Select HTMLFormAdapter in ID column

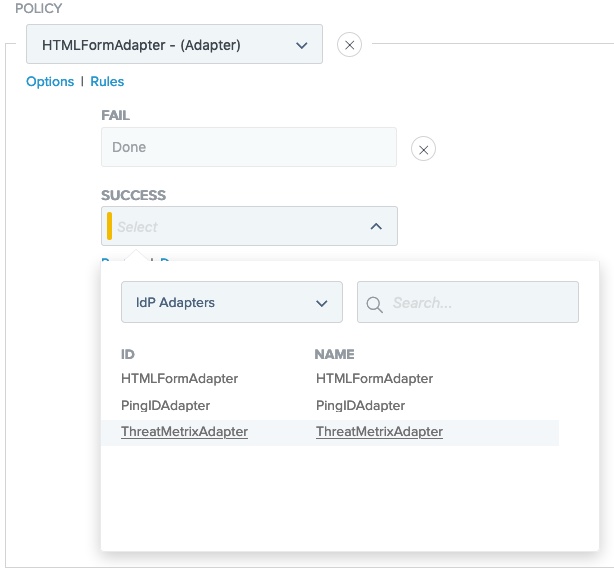tap(179, 379)
